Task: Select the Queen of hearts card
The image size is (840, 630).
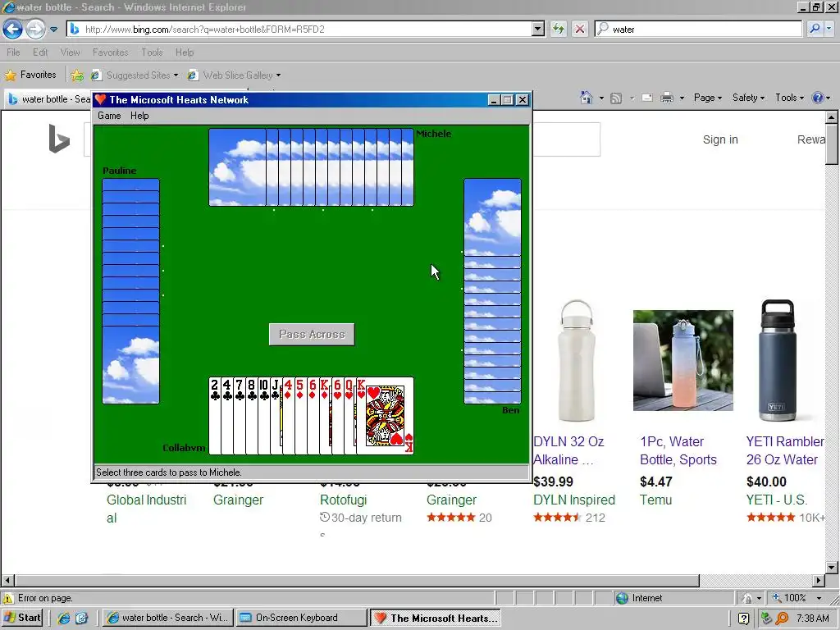Action: [x=350, y=416]
